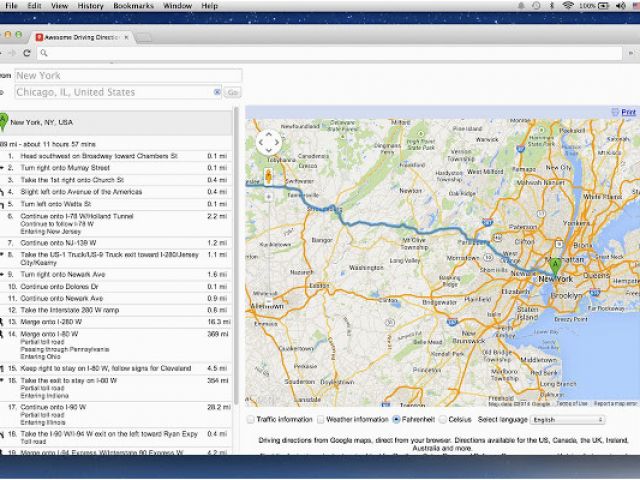640x480 pixels.
Task: Open the notification bell in the menu bar
Action: (521, 6)
